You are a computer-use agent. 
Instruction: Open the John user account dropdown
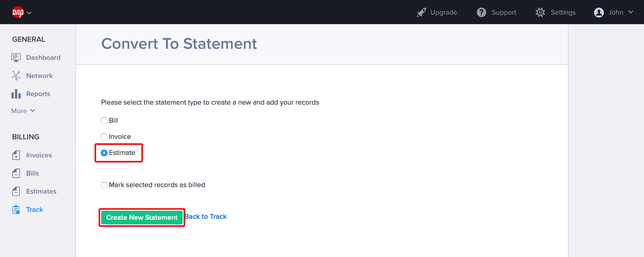pyautogui.click(x=613, y=12)
